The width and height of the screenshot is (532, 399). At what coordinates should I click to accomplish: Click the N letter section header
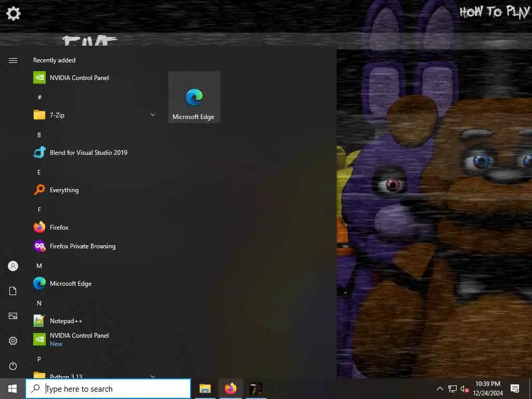click(39, 303)
